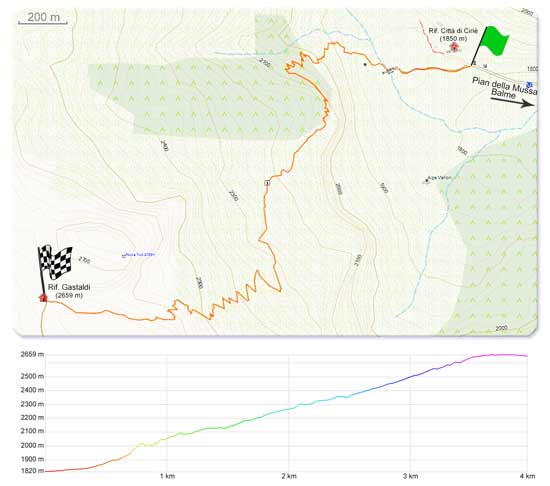Screen dimensions: 550x486
Task: Click the Rif. Gastaldi (2659 m) label
Action: tap(69, 291)
